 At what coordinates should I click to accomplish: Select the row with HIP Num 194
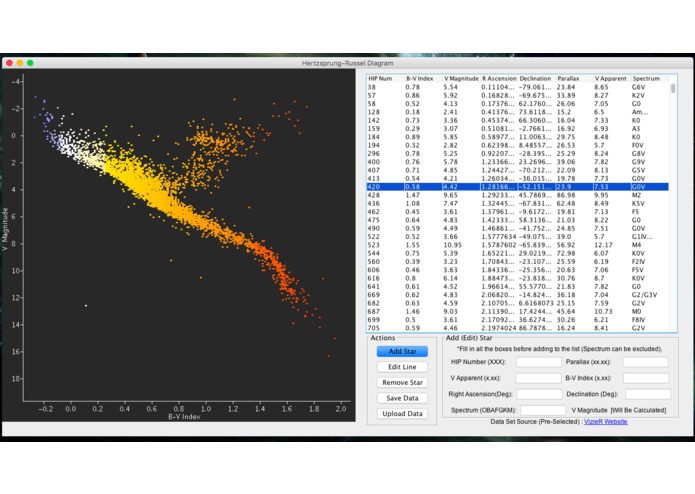[518, 145]
